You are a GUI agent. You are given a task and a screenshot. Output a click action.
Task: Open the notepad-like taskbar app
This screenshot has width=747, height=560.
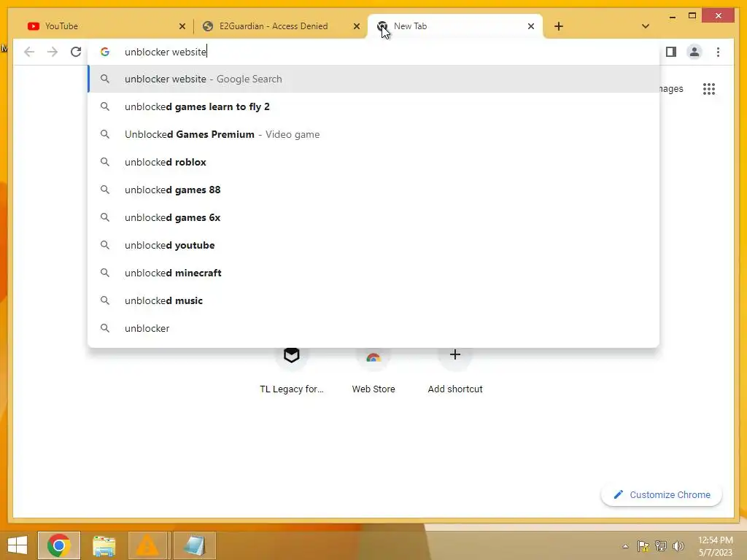194,545
